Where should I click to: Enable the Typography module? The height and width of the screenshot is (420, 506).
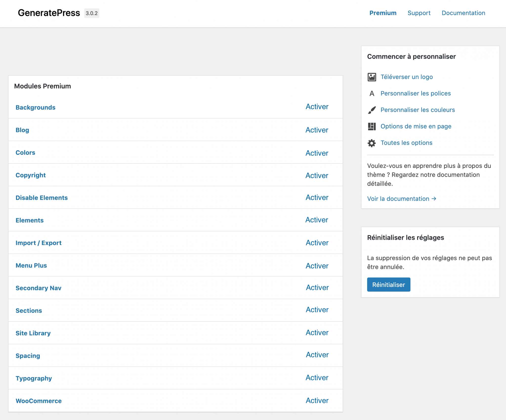click(317, 378)
